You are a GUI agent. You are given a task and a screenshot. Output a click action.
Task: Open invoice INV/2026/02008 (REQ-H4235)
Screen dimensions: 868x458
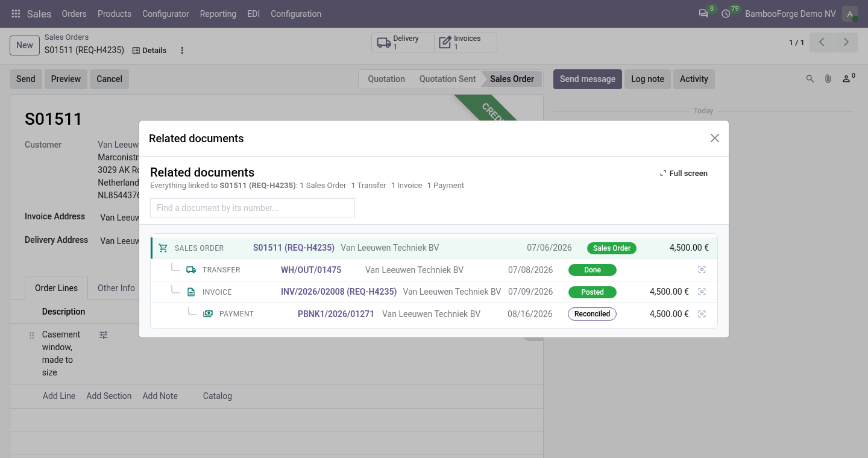click(x=339, y=292)
